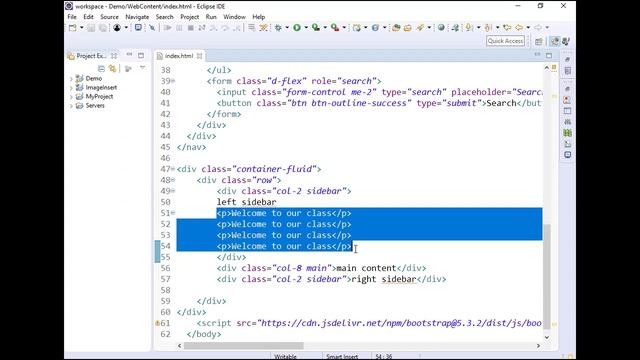Screen dimensions: 640x360
Task: Open the Navigate menu
Action: point(137,17)
